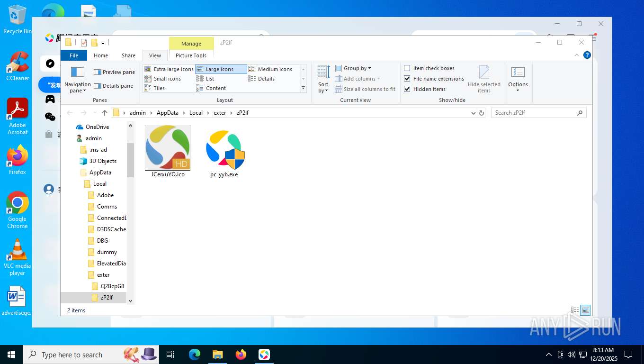Switch to large thumbnails status bar icon
644x364 pixels.
[586, 310]
